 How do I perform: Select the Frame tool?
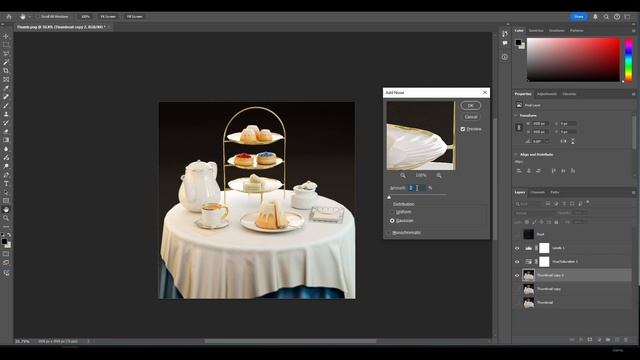[x=6, y=79]
